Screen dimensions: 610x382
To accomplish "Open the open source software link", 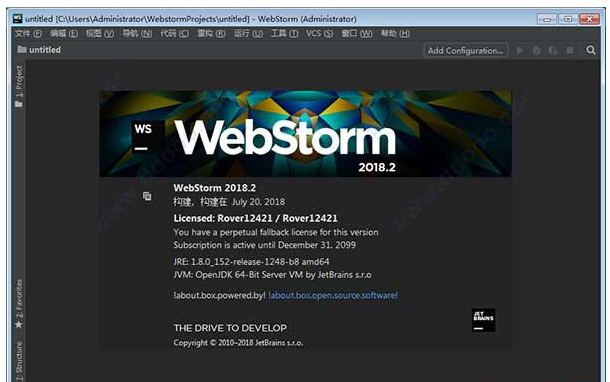I will click(333, 295).
